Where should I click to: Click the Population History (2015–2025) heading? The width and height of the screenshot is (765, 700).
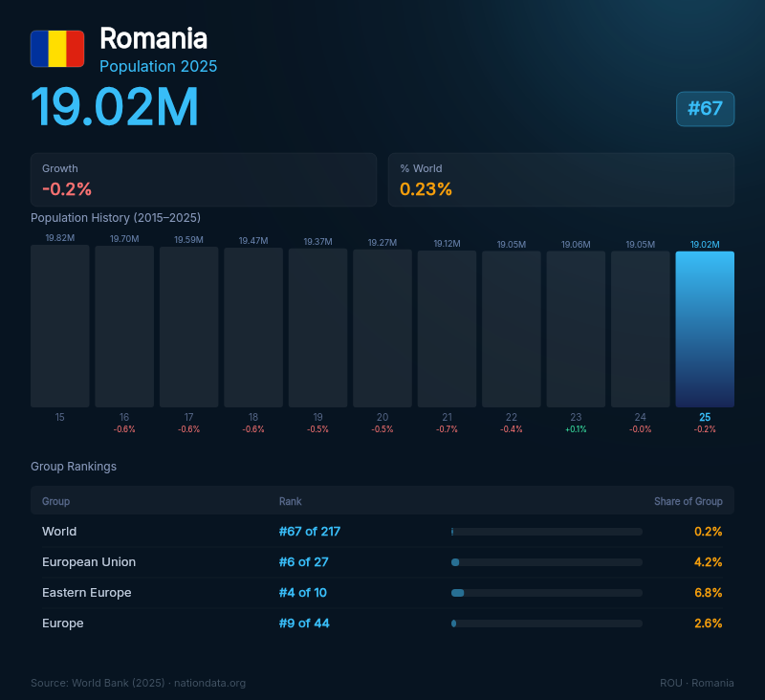(116, 218)
